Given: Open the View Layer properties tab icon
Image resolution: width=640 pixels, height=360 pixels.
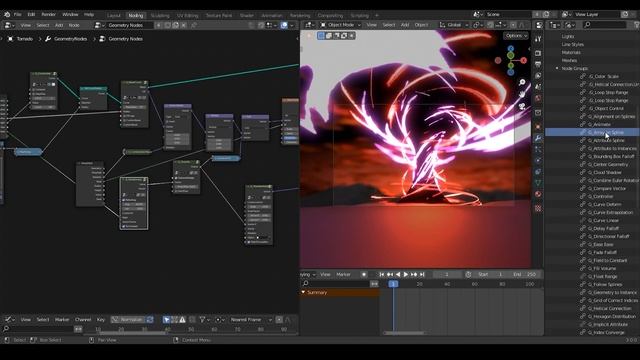Looking at the screenshot, I should (538, 76).
